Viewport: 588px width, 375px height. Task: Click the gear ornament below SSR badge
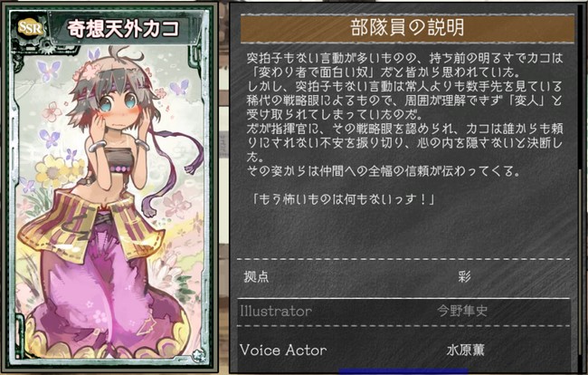point(47,46)
